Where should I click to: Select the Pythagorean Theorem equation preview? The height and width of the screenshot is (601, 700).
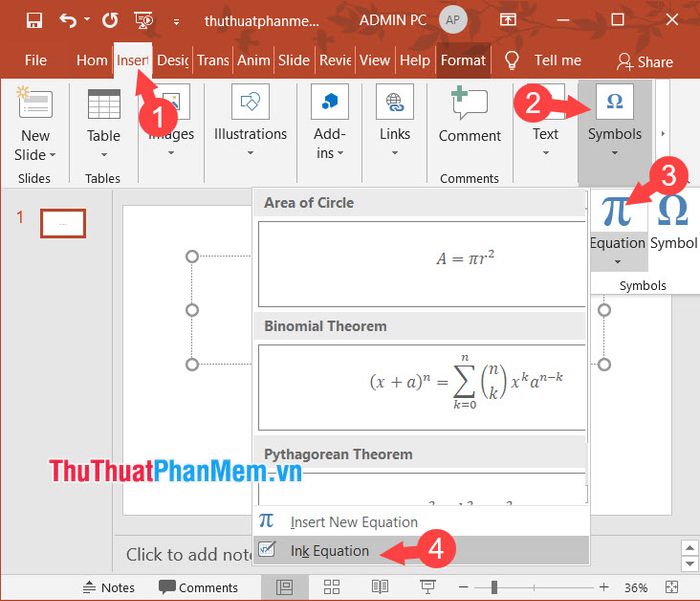pos(421,488)
